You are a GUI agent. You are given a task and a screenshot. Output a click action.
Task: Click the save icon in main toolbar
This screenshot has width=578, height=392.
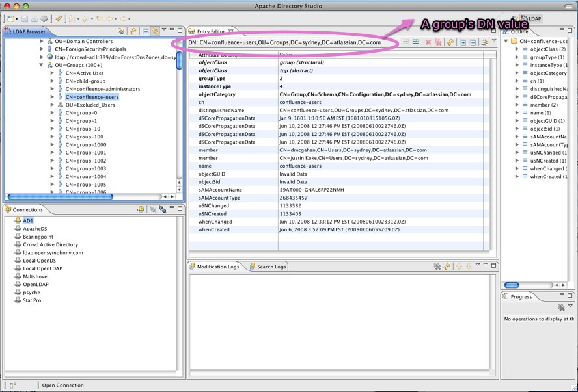[x=24, y=19]
